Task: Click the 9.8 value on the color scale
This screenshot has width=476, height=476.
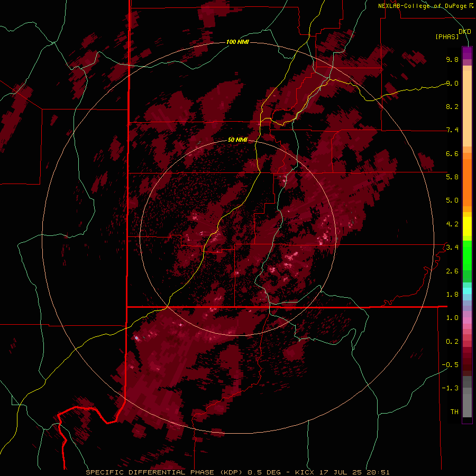Action: click(x=452, y=59)
